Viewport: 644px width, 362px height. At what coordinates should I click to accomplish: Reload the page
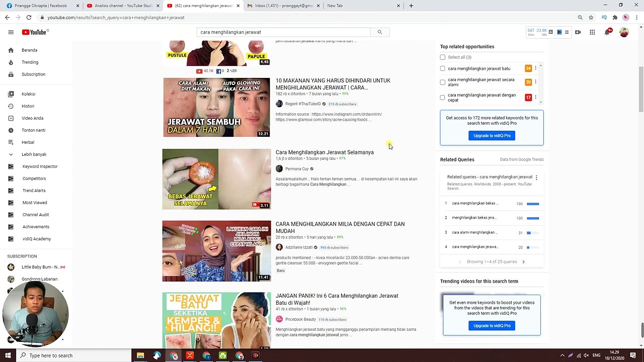[29, 18]
